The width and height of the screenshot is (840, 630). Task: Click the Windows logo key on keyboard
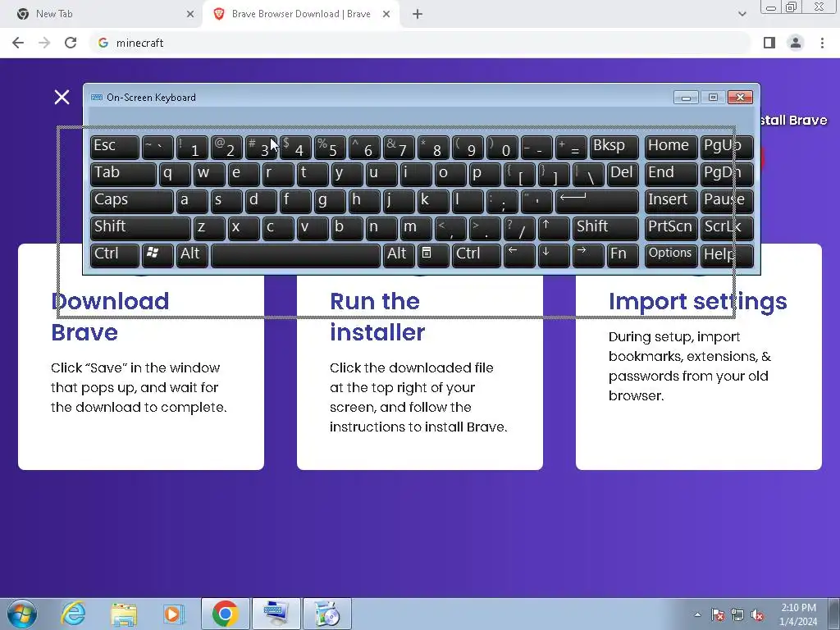pos(157,254)
